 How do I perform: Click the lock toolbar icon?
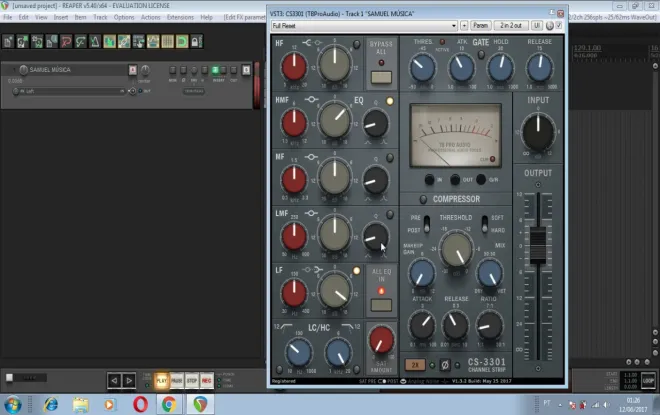[196, 42]
